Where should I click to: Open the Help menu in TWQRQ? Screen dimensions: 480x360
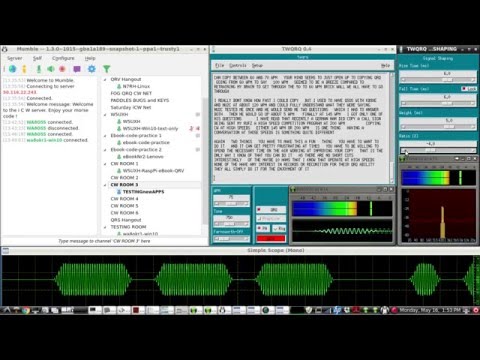pos(385,65)
